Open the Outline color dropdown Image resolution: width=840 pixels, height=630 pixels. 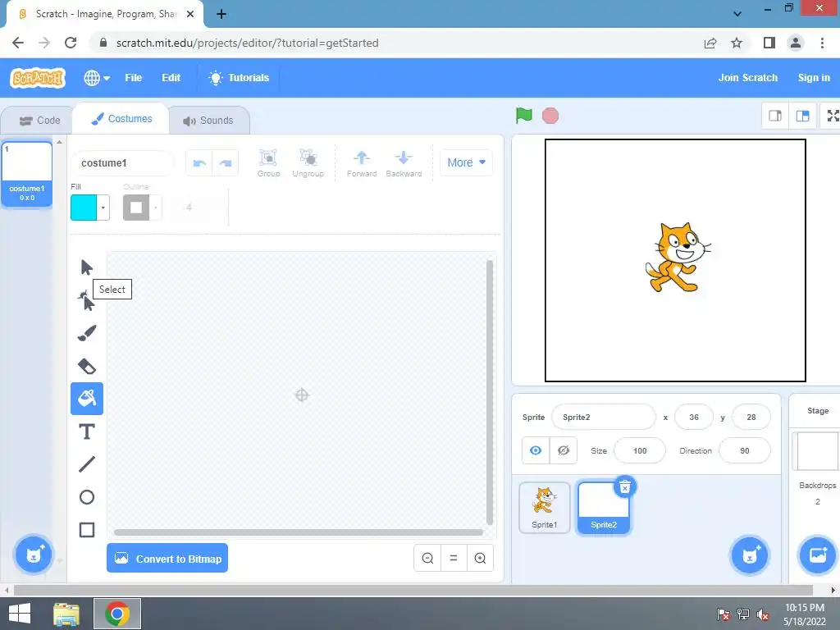coord(155,208)
